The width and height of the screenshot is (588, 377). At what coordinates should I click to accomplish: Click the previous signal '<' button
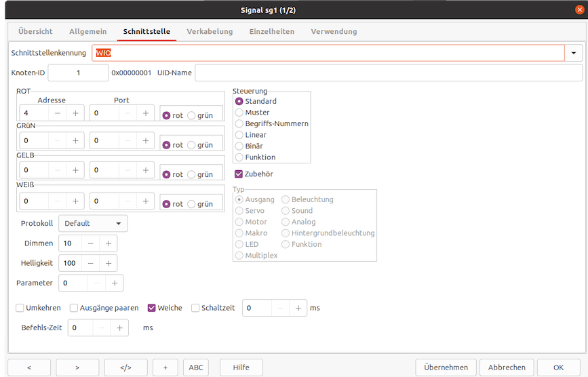tap(28, 368)
